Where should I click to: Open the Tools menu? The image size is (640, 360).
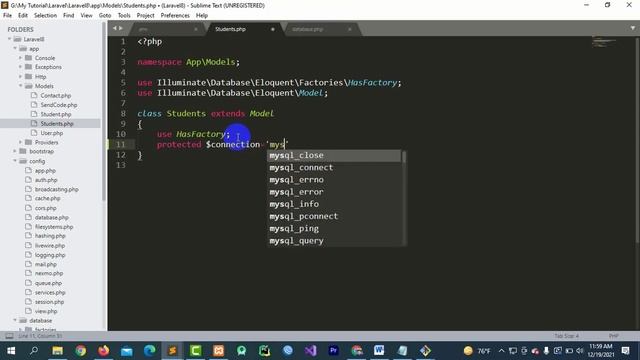(124, 16)
